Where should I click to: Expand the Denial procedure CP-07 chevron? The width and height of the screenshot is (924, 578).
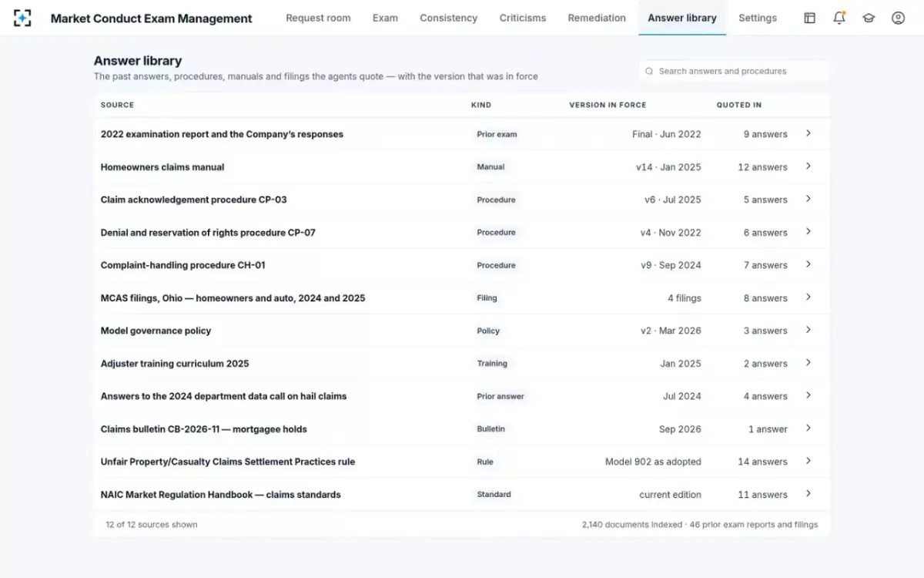point(808,232)
